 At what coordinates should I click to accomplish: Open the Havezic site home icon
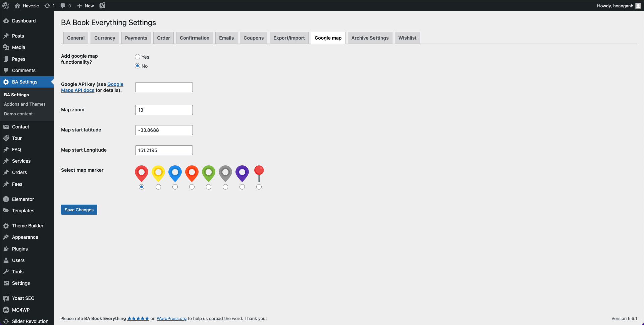point(17,6)
